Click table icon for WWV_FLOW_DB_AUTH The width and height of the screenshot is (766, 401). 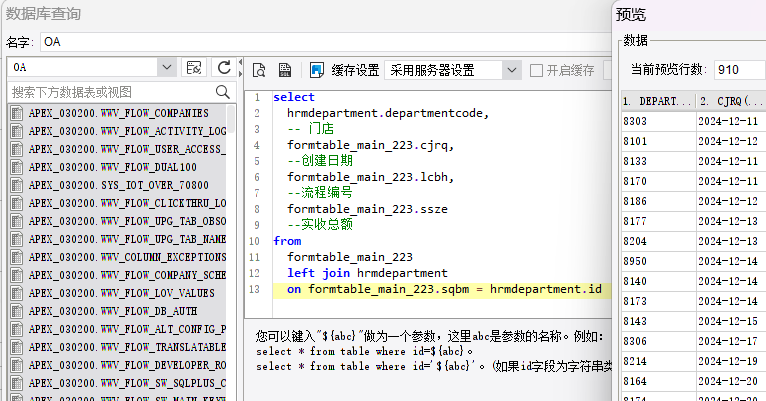pos(17,311)
